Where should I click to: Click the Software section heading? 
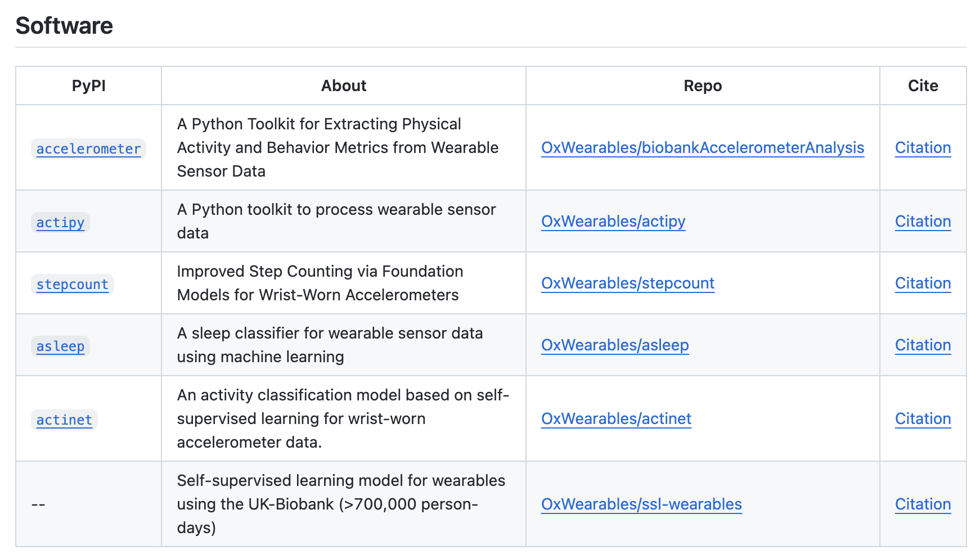click(64, 26)
